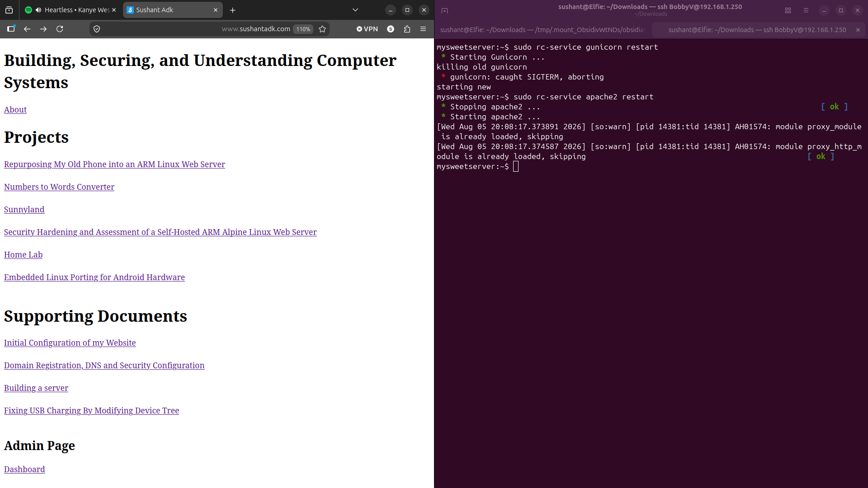The width and height of the screenshot is (868, 488).
Task: Close the ssh BobbyV terminal tab
Action: click(858, 30)
